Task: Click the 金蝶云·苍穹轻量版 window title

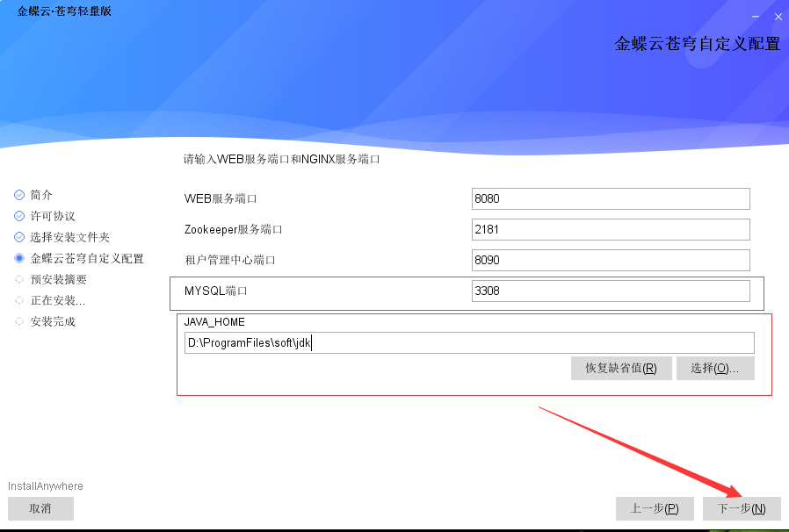Action: click(x=64, y=11)
